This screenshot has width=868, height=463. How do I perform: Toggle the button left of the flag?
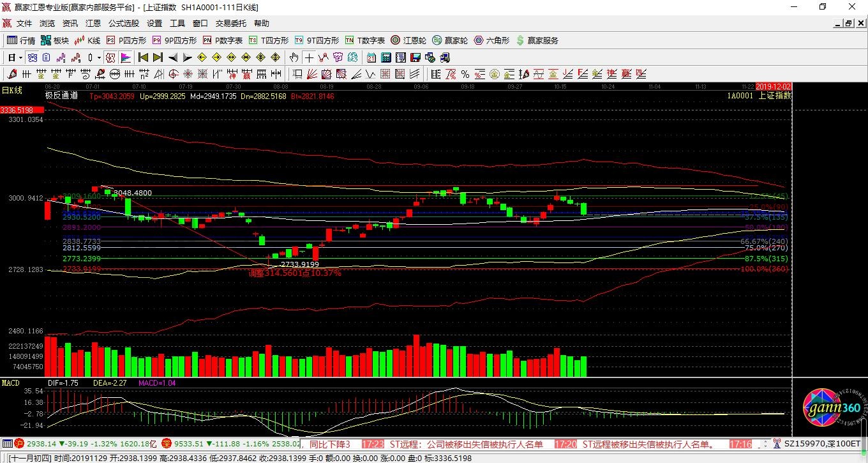click(110, 57)
